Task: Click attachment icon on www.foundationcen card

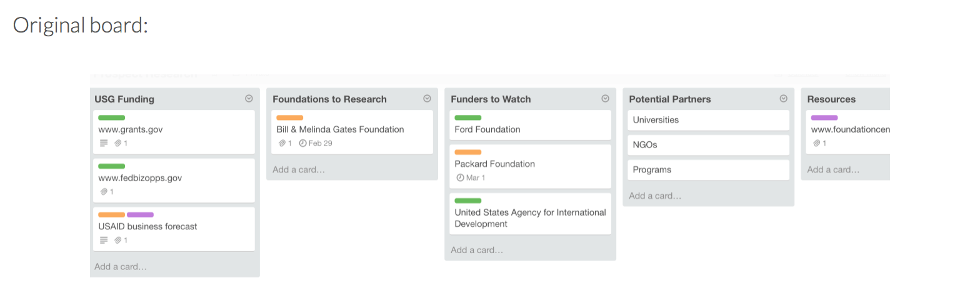Action: (816, 143)
